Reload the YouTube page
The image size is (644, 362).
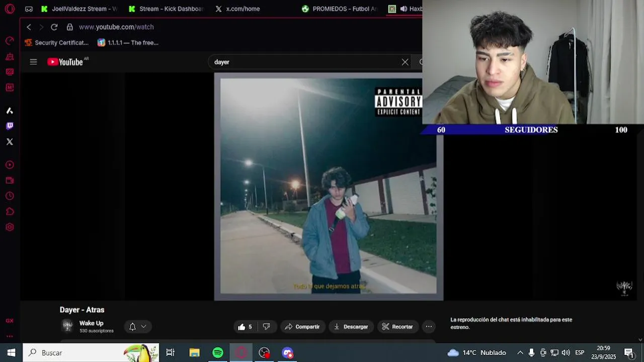(x=54, y=27)
